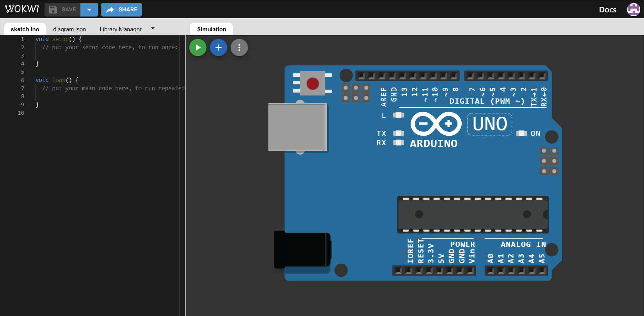Place cursor on 'void loop()' line

tap(57, 80)
